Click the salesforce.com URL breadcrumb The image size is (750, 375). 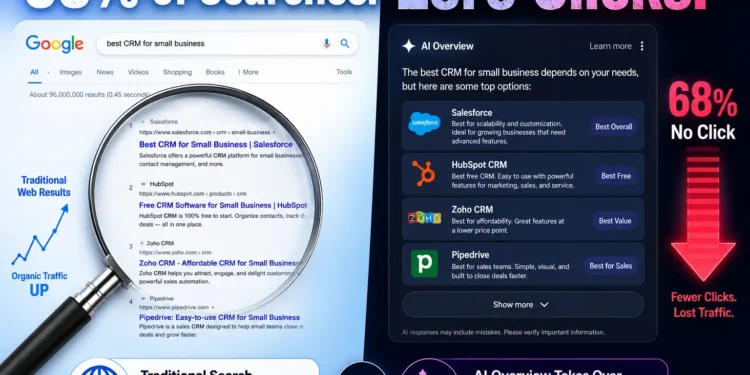(x=207, y=132)
